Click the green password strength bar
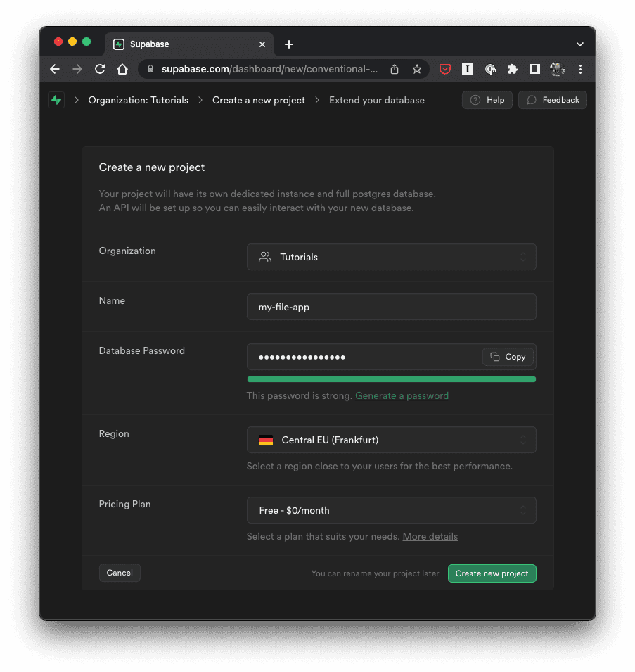The height and width of the screenshot is (672, 635). [391, 379]
